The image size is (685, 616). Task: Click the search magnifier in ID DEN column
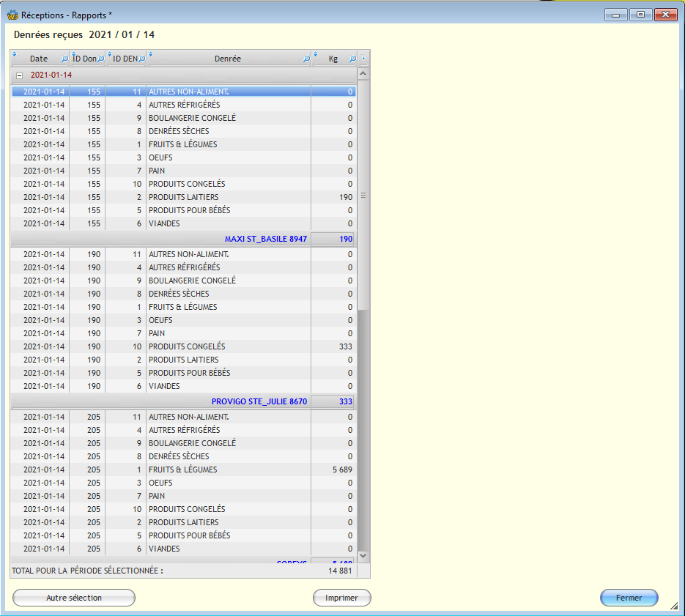[141, 59]
